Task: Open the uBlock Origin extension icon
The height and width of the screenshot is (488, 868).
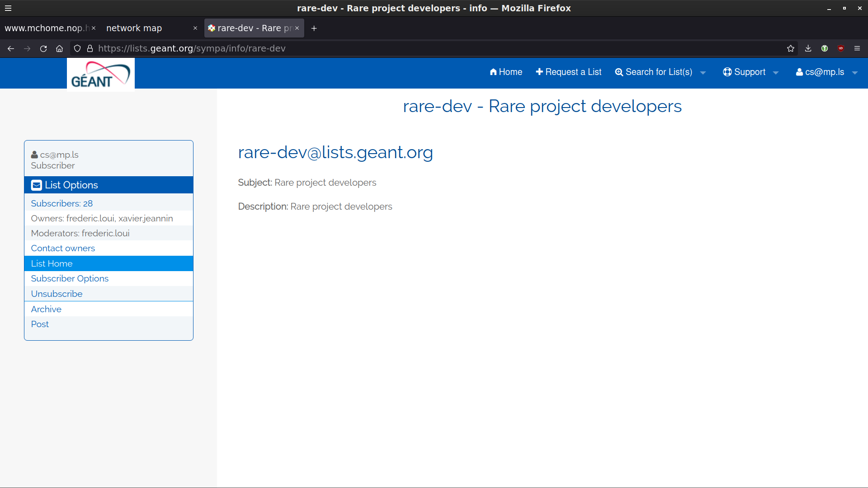Action: [840, 49]
